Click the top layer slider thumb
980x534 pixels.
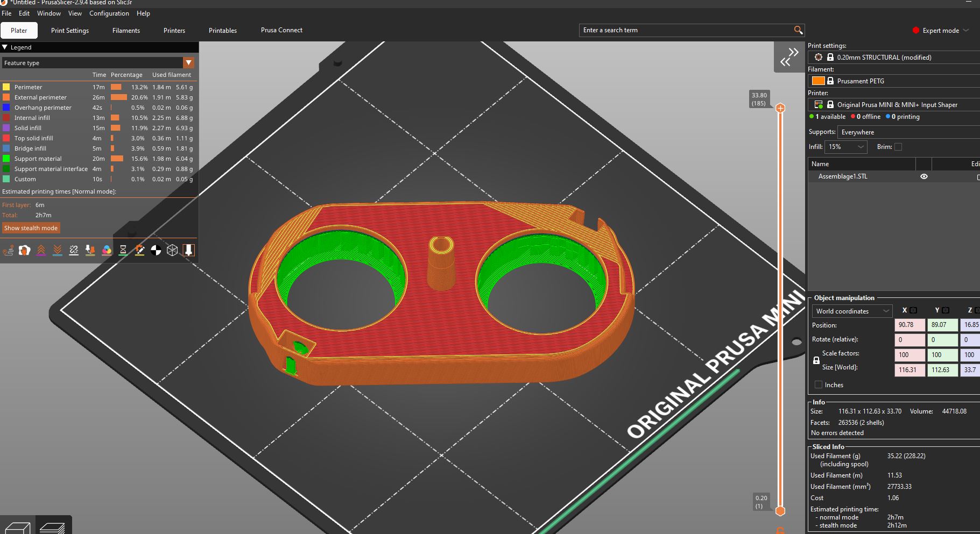(780, 108)
